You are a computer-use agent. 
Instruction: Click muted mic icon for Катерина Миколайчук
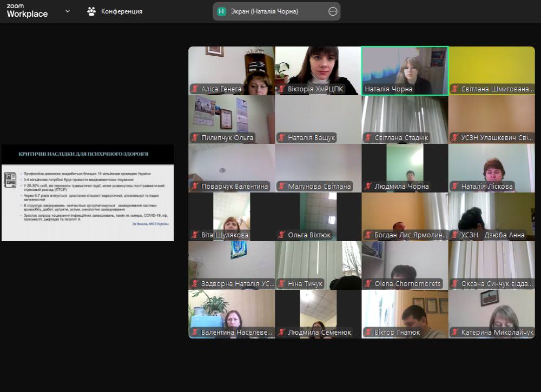click(x=454, y=333)
